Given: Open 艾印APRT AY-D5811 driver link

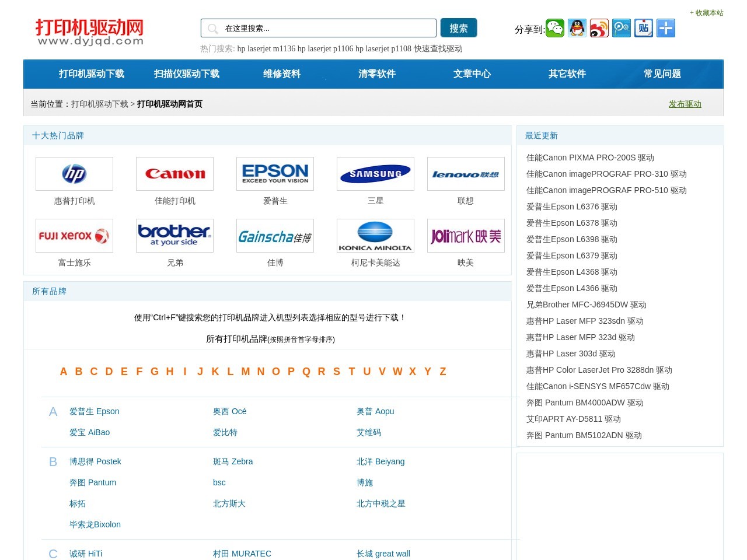Looking at the screenshot, I should (x=574, y=419).
